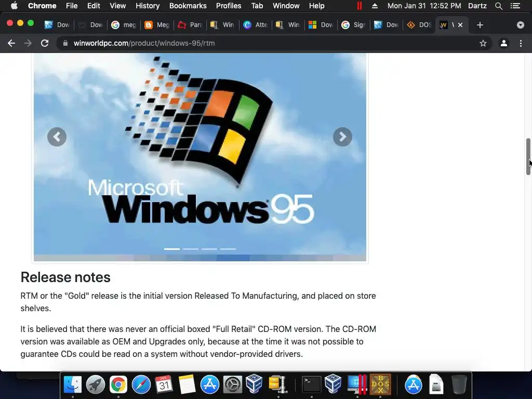The image size is (532, 399).
Task: Open Notification Center list icon
Action: (x=515, y=6)
